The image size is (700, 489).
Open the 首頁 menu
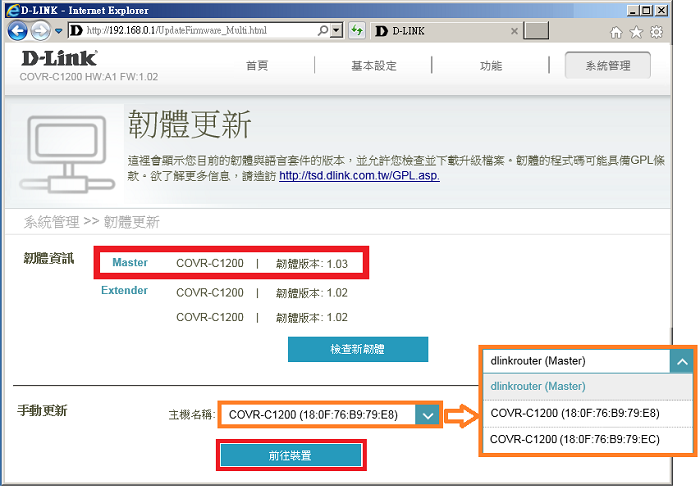point(257,66)
